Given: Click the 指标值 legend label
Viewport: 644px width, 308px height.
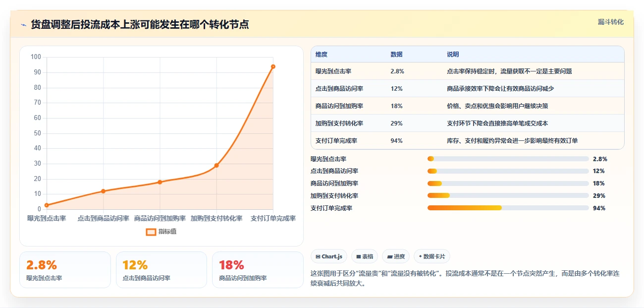Looking at the screenshot, I should tap(168, 232).
